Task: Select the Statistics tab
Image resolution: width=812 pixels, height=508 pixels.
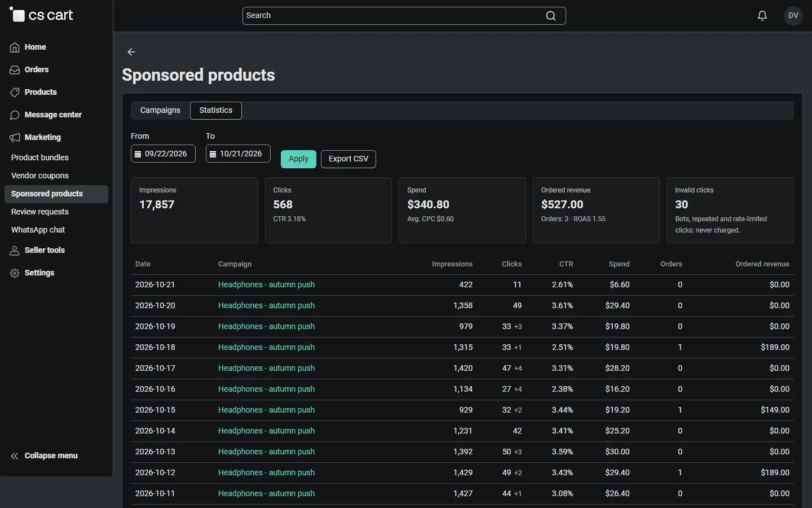Action: click(216, 111)
